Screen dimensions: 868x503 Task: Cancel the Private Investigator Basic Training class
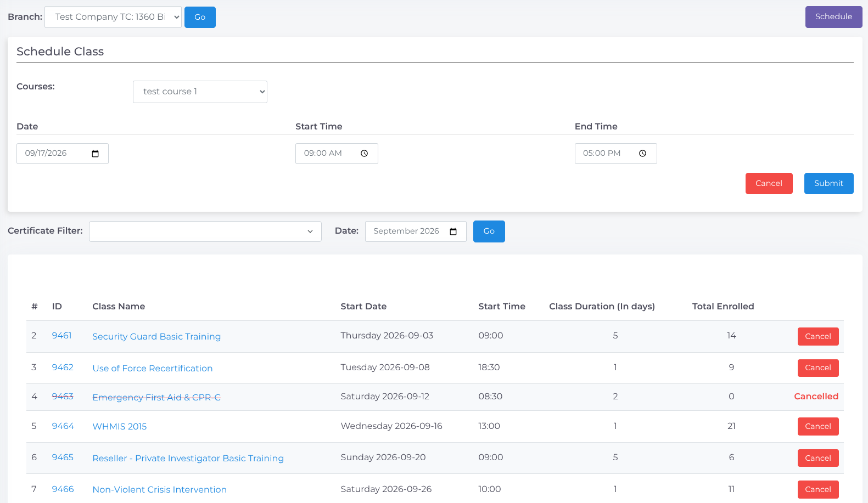point(818,458)
